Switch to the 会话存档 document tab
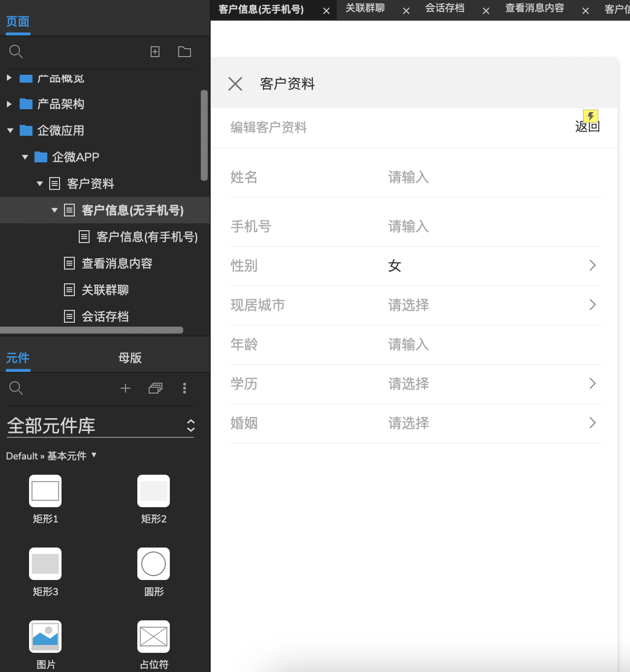The width and height of the screenshot is (630, 672). (x=445, y=8)
